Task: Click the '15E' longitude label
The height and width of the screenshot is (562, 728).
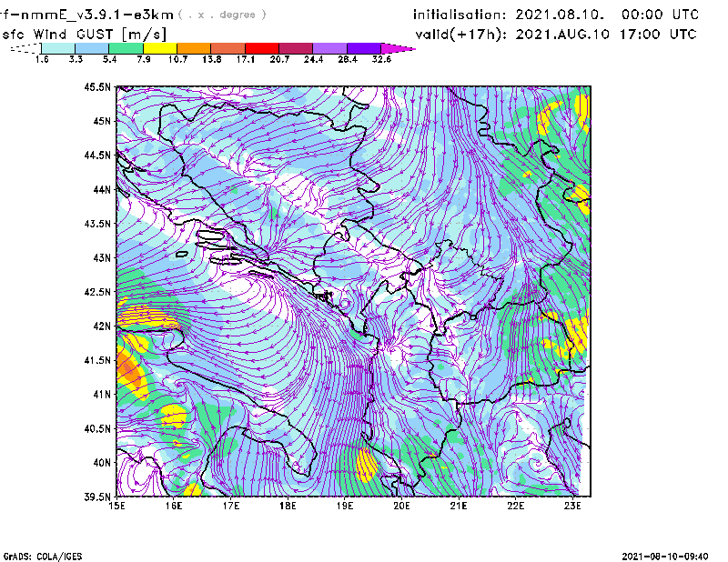Action: point(116,506)
